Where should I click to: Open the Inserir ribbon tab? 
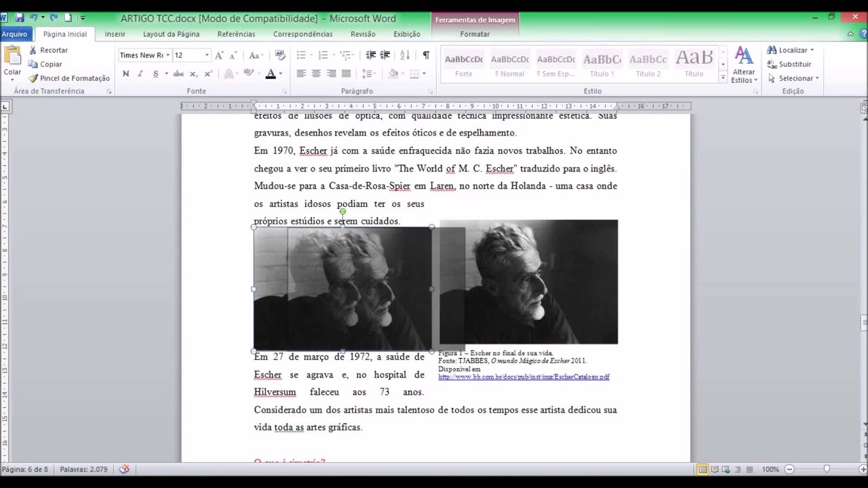pyautogui.click(x=115, y=34)
